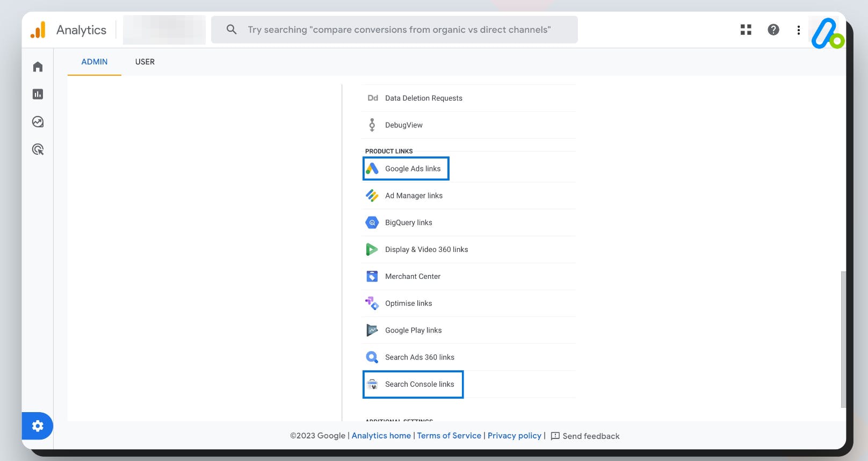The height and width of the screenshot is (461, 868).
Task: Click the search magnifier icon
Action: tap(232, 30)
